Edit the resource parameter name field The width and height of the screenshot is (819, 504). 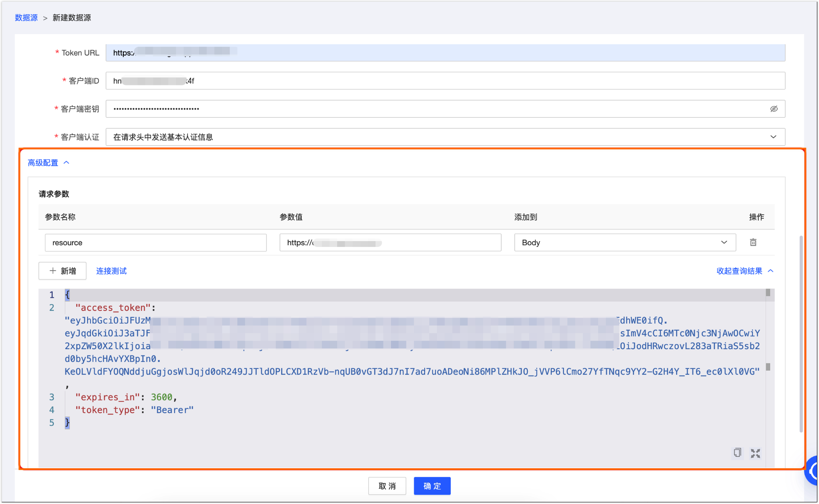[x=155, y=243]
